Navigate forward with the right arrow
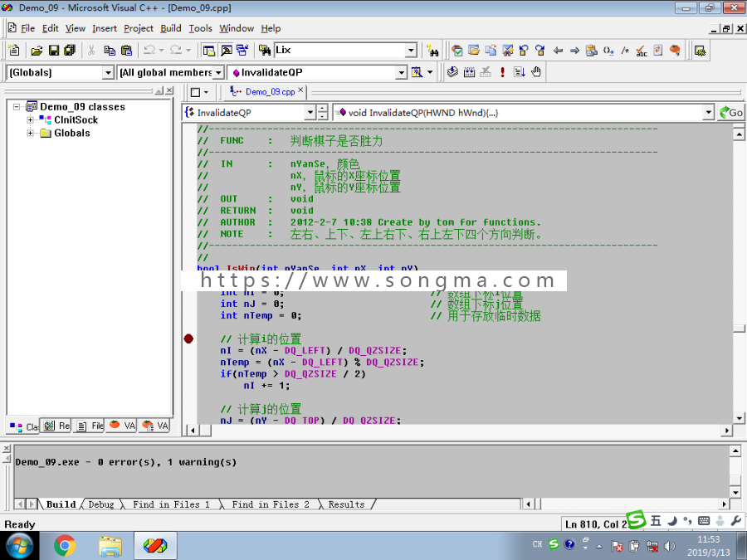Screen dimensions: 747x560 click(x=575, y=50)
